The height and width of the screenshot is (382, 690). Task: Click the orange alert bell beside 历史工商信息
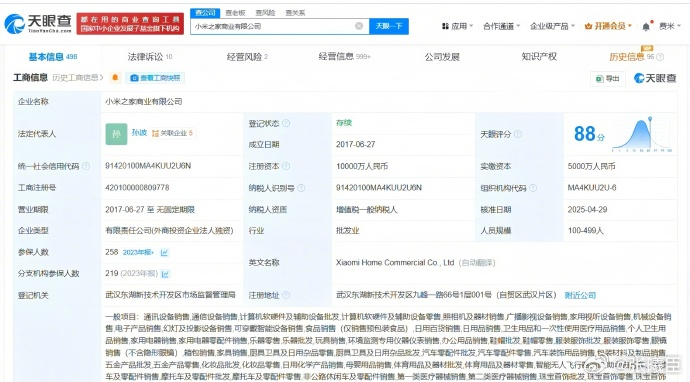pos(115,77)
